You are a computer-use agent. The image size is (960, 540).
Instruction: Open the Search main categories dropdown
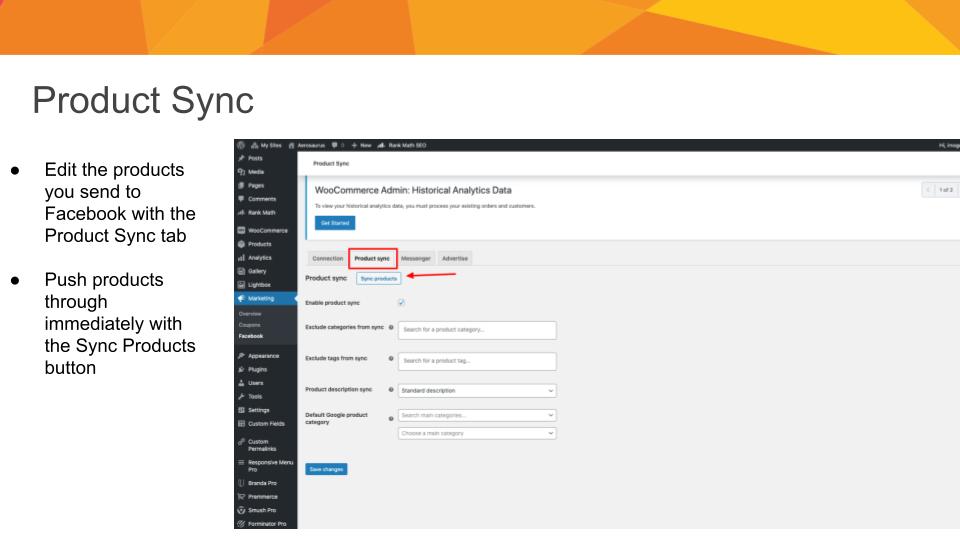point(477,415)
